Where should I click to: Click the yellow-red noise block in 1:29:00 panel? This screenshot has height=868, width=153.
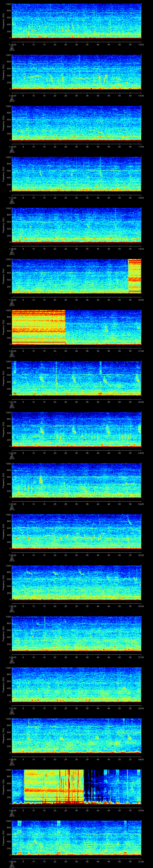click(54, 787)
